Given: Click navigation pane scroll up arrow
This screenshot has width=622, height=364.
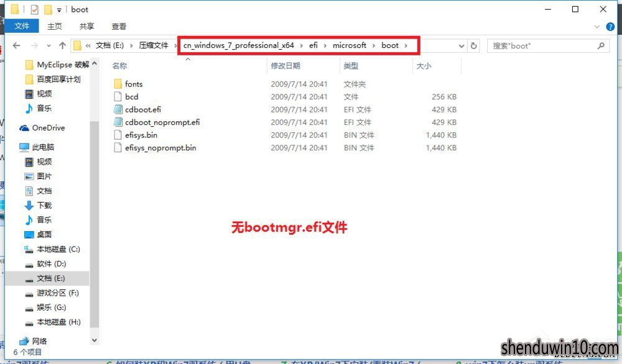Looking at the screenshot, I should click(x=95, y=63).
